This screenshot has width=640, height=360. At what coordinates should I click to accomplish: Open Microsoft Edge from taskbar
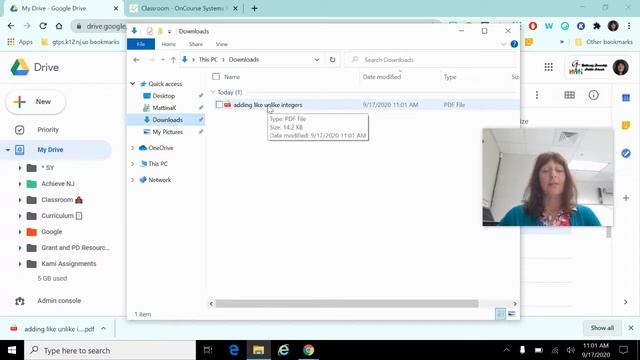(233, 350)
